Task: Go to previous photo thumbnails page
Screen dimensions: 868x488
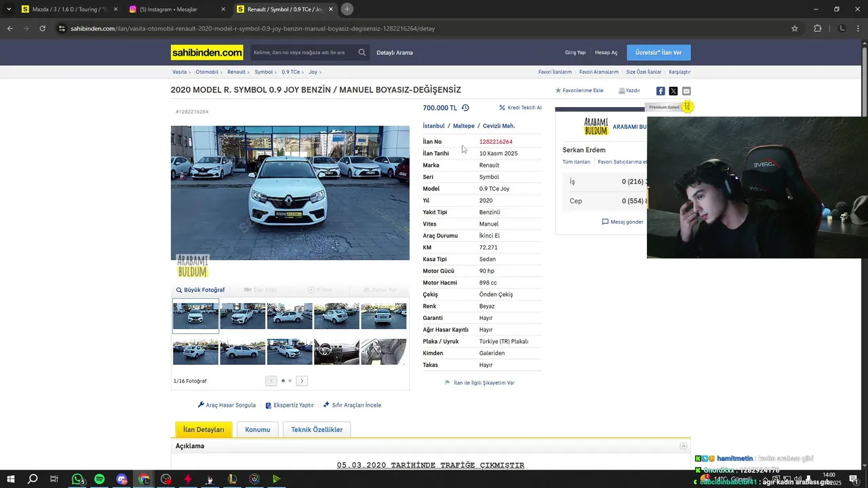Action: [271, 381]
